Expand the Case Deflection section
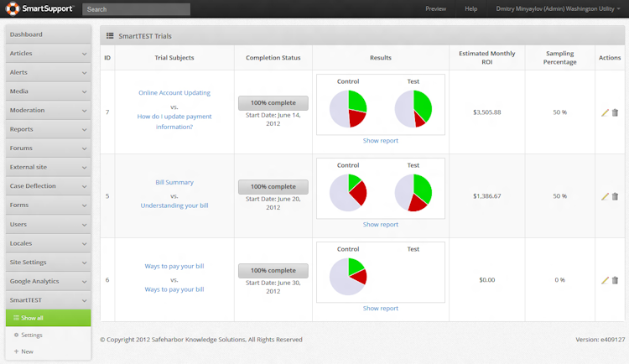629x364 pixels. point(48,186)
